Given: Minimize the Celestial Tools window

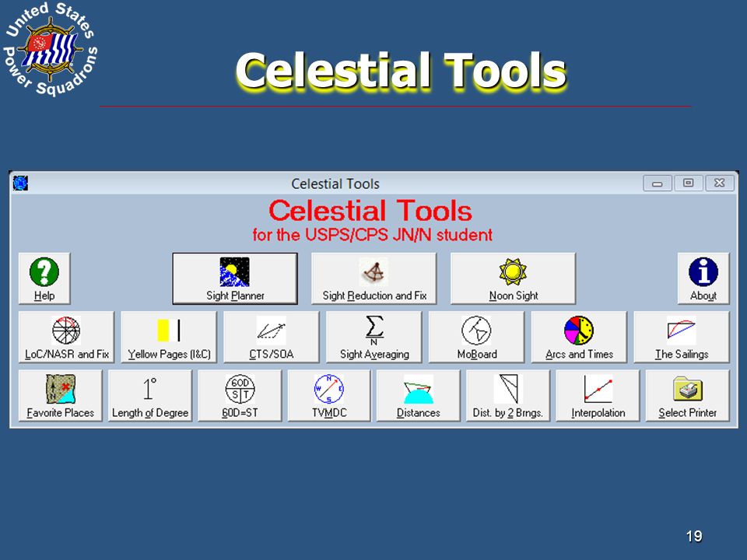Looking at the screenshot, I should (658, 184).
